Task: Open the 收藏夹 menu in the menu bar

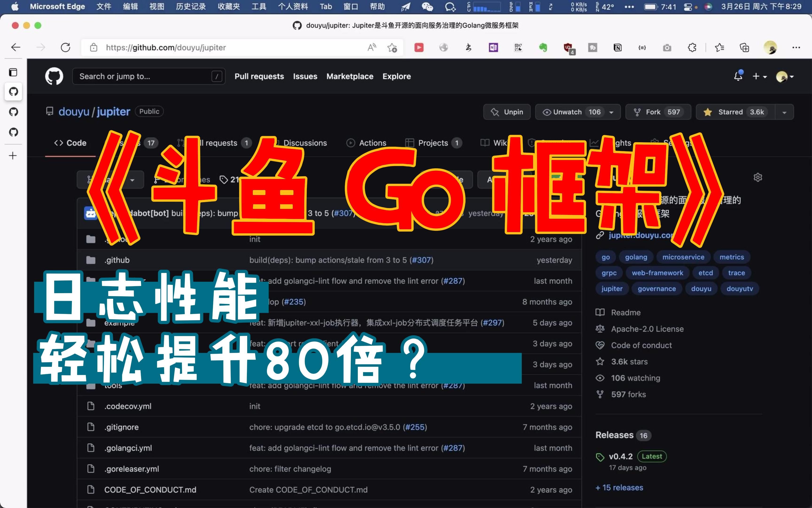Action: pyautogui.click(x=229, y=6)
